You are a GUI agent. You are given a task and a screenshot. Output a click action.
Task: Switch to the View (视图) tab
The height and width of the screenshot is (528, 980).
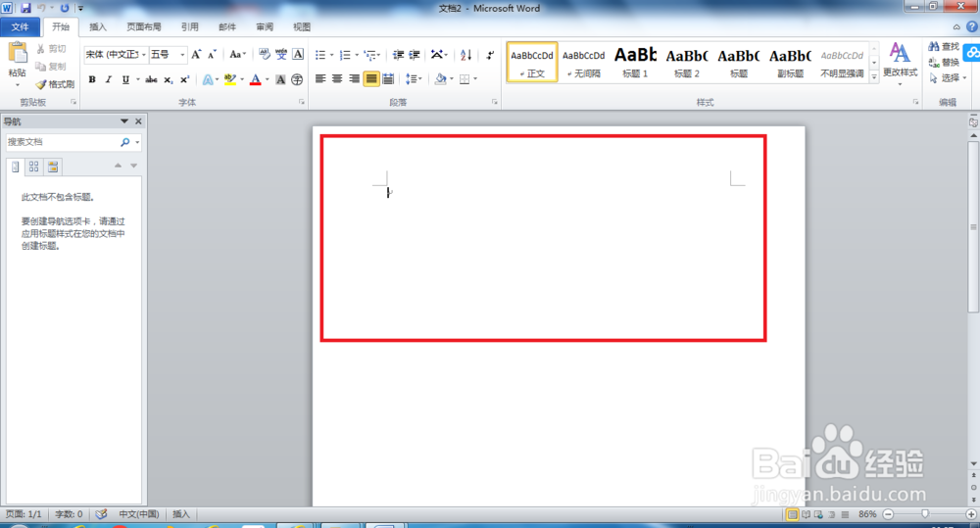302,26
